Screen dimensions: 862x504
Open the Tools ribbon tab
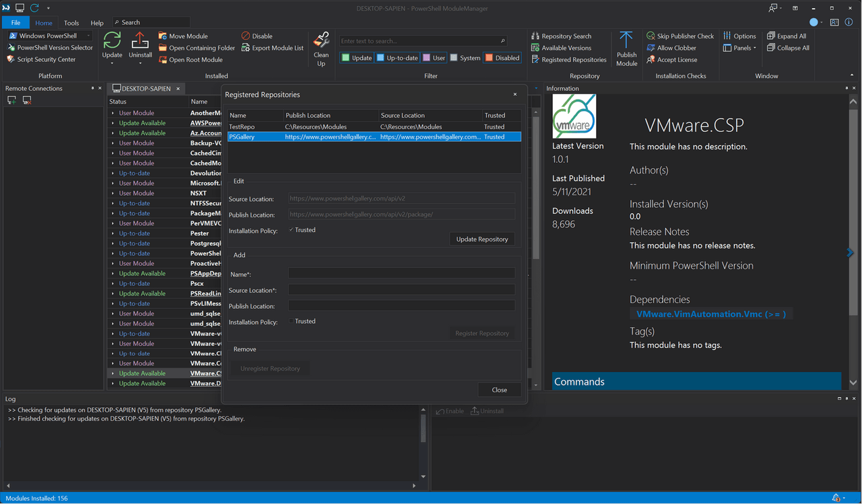tap(71, 23)
